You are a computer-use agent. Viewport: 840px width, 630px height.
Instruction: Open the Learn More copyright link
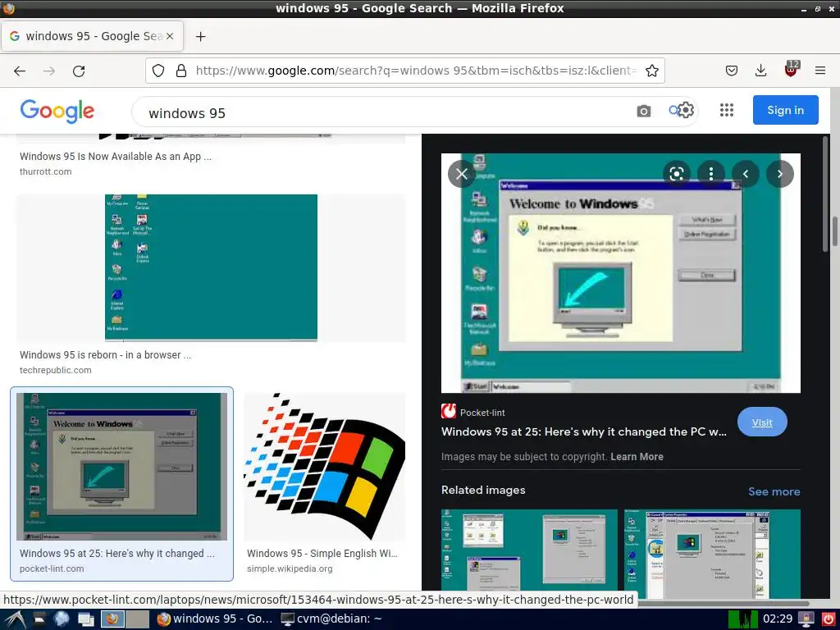[637, 456]
